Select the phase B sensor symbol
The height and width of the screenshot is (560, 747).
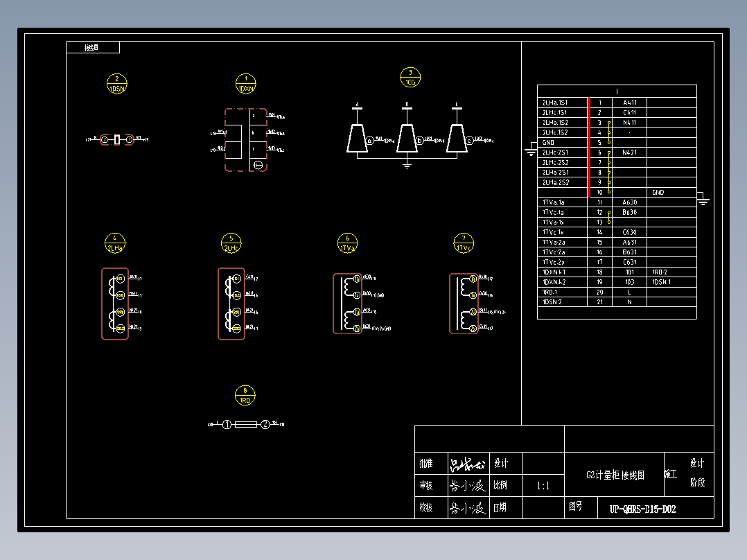pos(407,138)
